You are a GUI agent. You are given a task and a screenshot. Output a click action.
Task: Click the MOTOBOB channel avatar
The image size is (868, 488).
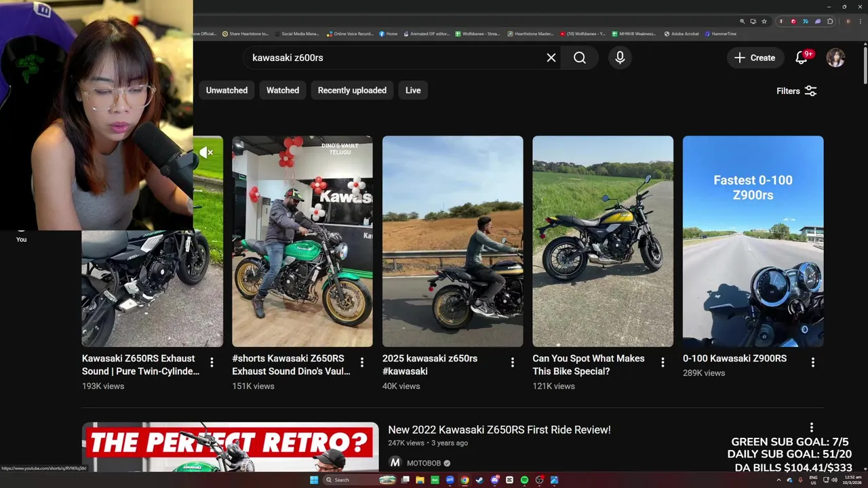click(x=395, y=463)
